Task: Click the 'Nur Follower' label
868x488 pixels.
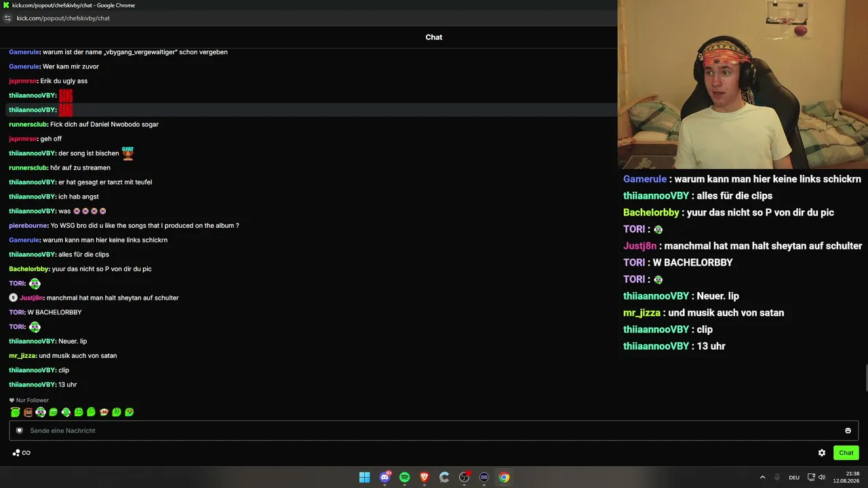Action: 33,401
